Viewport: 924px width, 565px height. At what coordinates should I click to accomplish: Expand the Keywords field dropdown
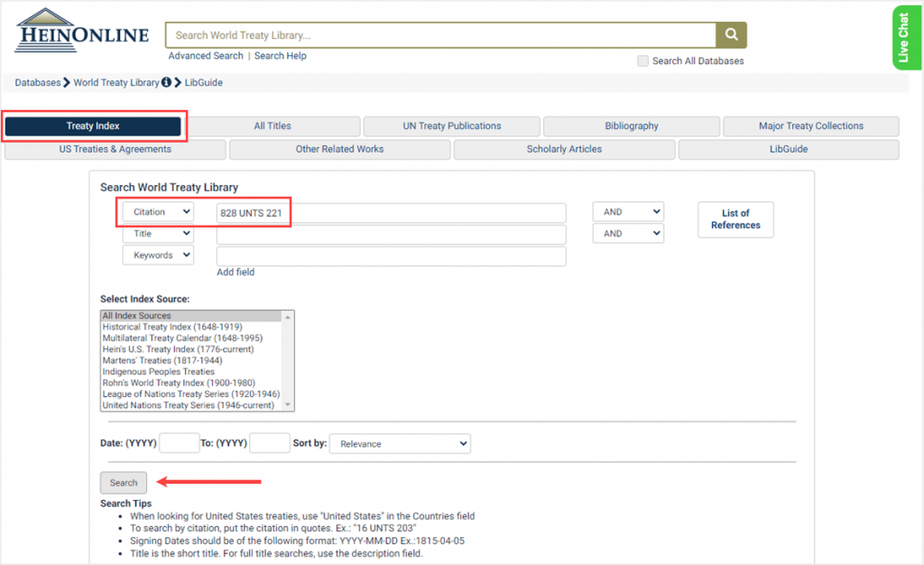pos(158,255)
